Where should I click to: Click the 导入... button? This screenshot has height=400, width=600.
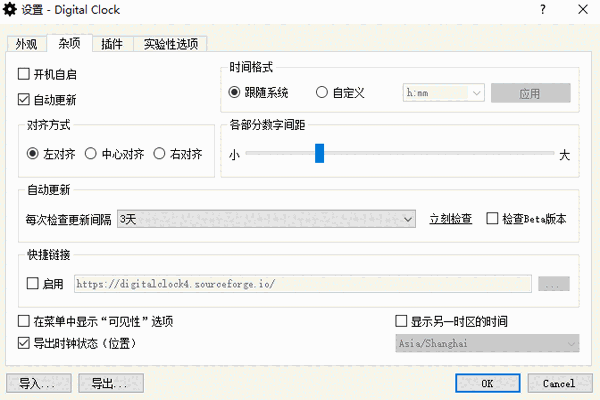[x=39, y=383]
